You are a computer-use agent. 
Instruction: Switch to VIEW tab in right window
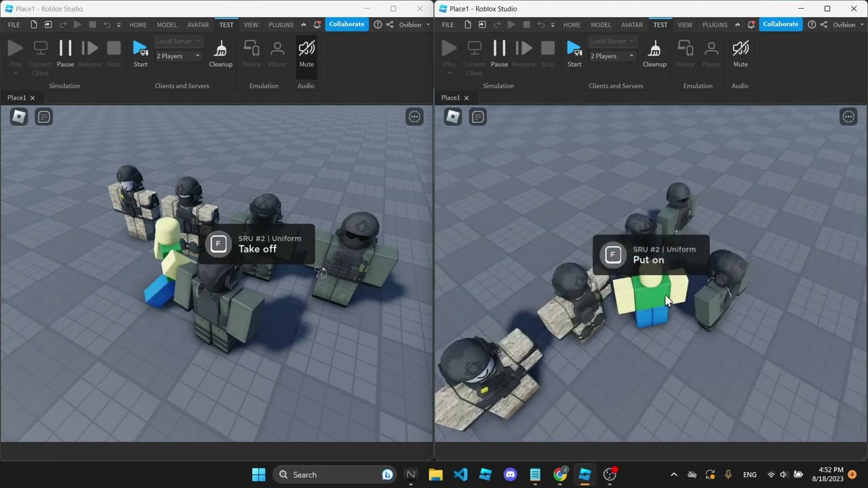(685, 25)
